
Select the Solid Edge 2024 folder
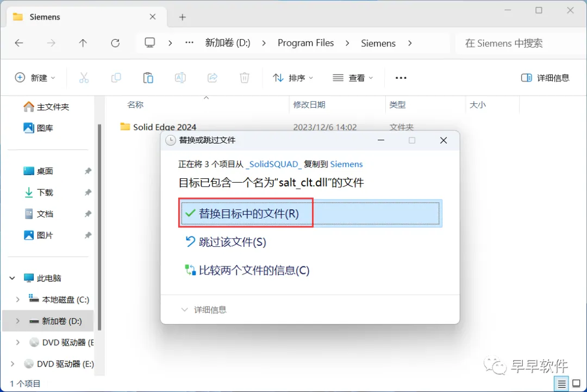point(164,127)
